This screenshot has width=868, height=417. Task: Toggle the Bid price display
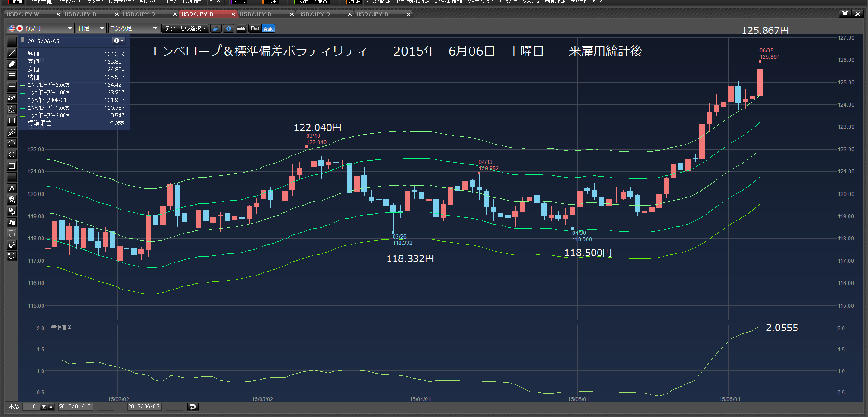pos(255,28)
